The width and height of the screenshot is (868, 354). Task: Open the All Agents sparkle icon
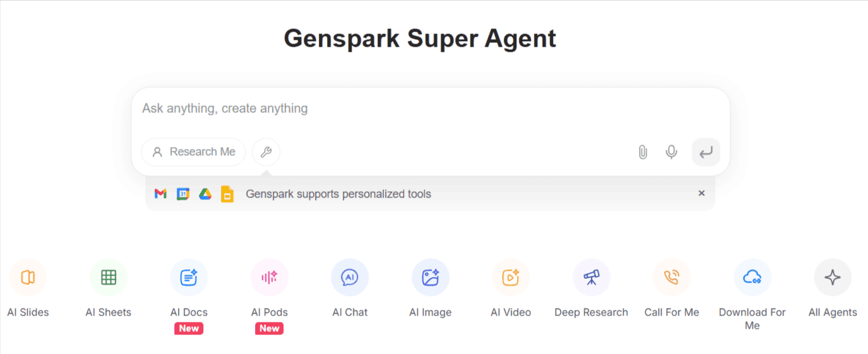click(833, 278)
